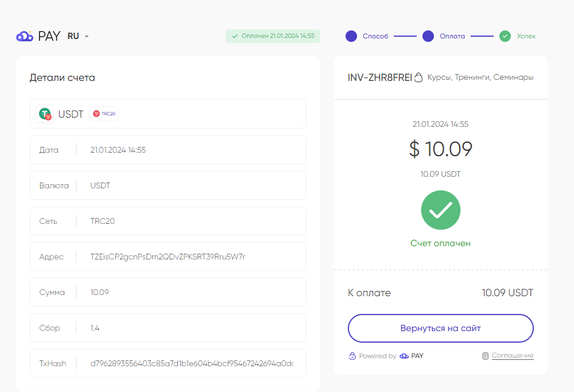This screenshot has height=392, width=574.
Task: Click the Вернуться на сайт button
Action: tap(440, 328)
